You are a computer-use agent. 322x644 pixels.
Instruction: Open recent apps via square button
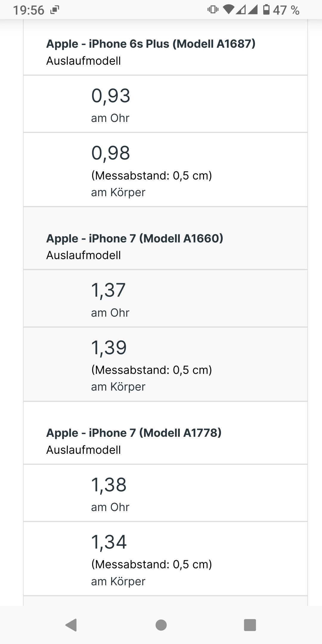tap(250, 625)
